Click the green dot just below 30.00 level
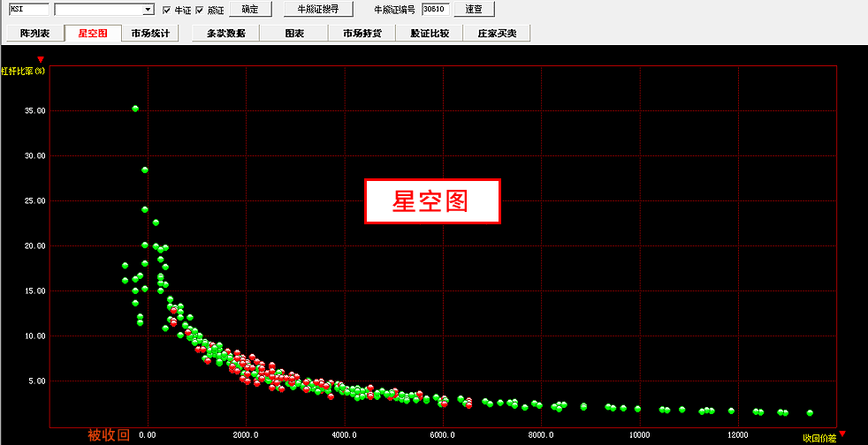Viewport: 868px width, 445px height. click(x=145, y=170)
